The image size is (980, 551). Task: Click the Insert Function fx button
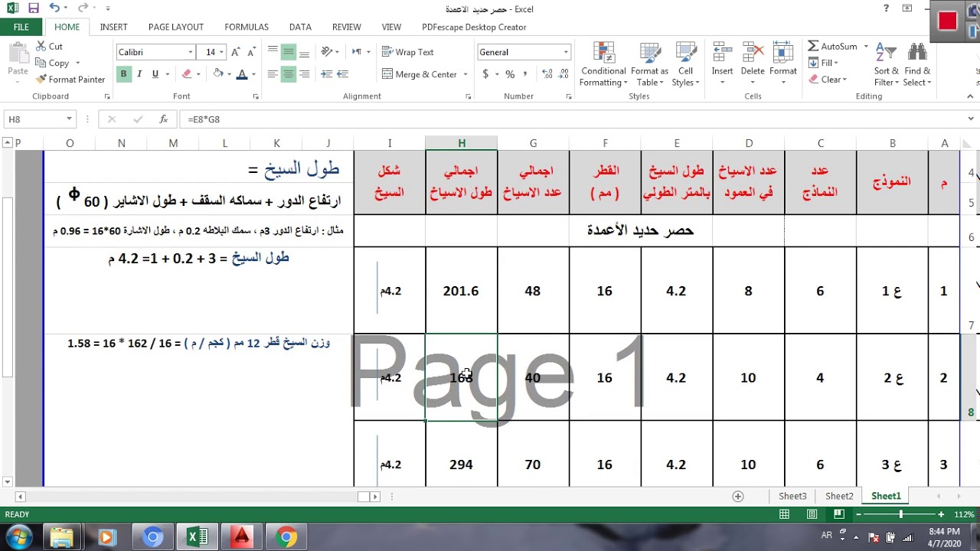click(163, 119)
